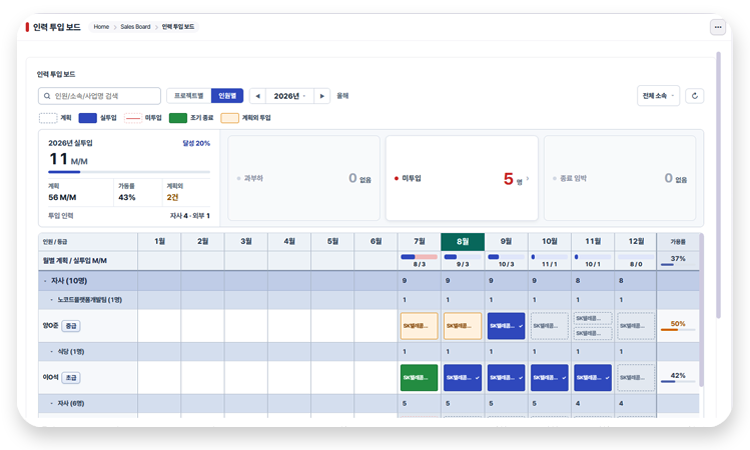Viewport: 750px width, 450px height.
Task: Open 이O석 December planned SK block
Action: [636, 377]
